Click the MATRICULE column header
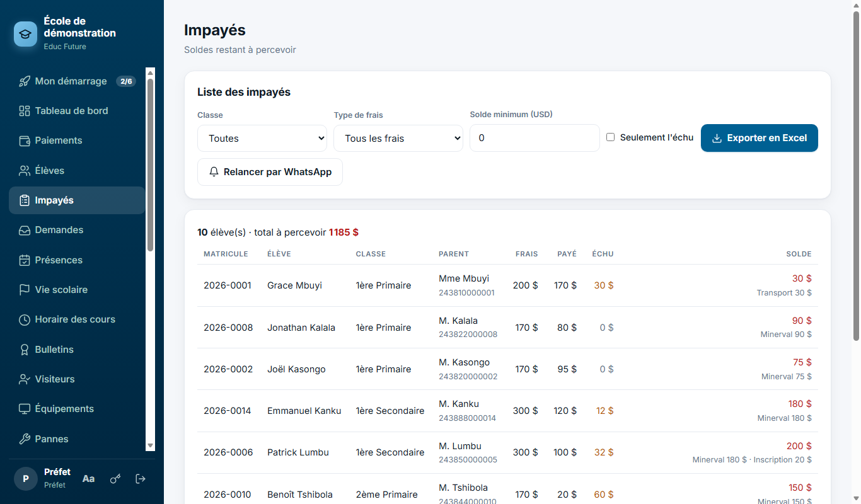This screenshot has height=504, width=861. [x=226, y=254]
